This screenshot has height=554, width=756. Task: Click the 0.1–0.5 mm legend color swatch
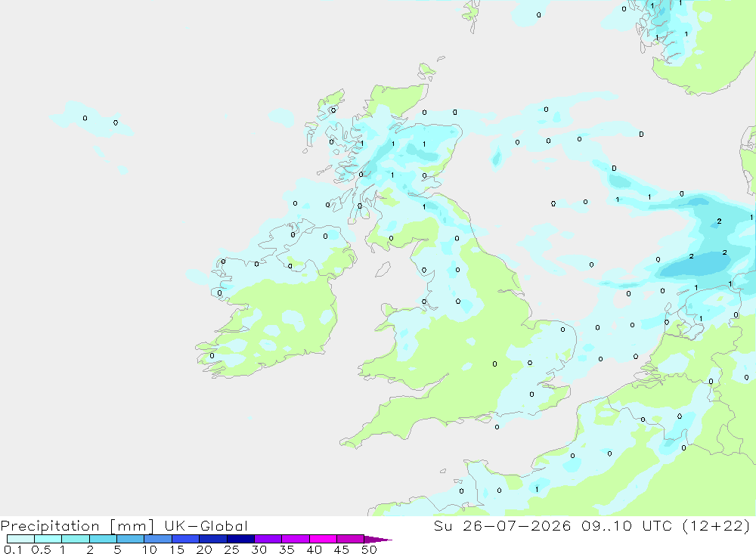click(20, 539)
